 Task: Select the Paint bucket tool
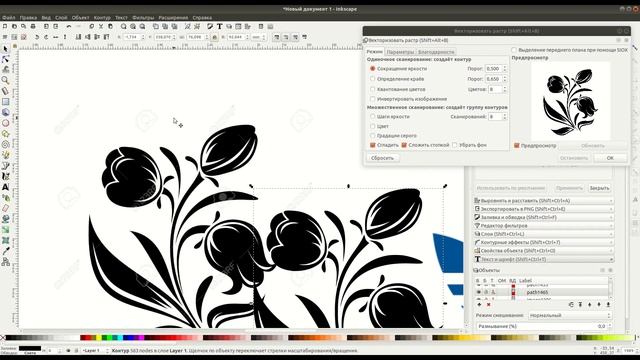[5, 219]
